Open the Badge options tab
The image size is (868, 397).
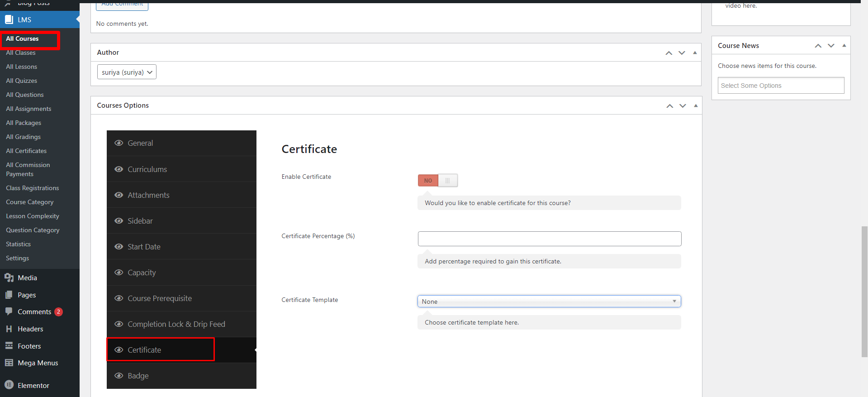pos(181,376)
